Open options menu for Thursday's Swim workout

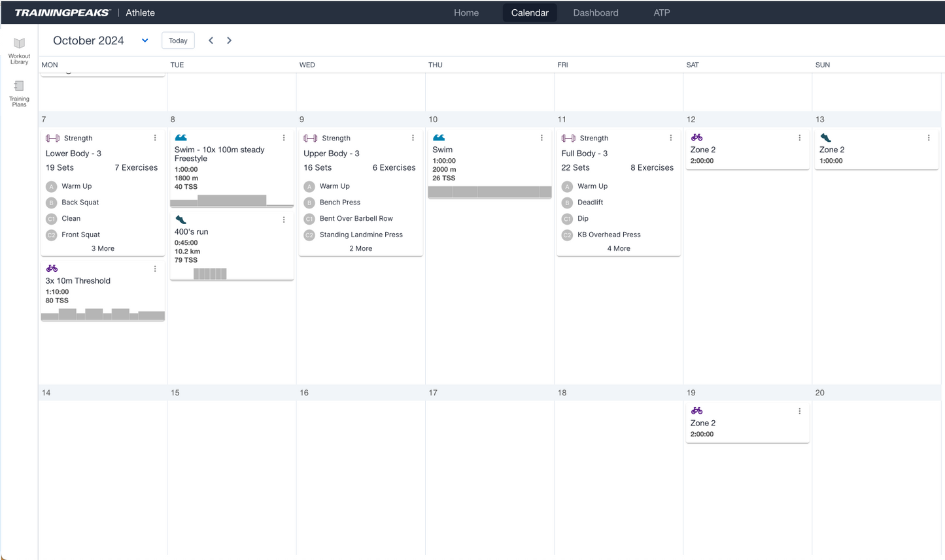click(541, 138)
